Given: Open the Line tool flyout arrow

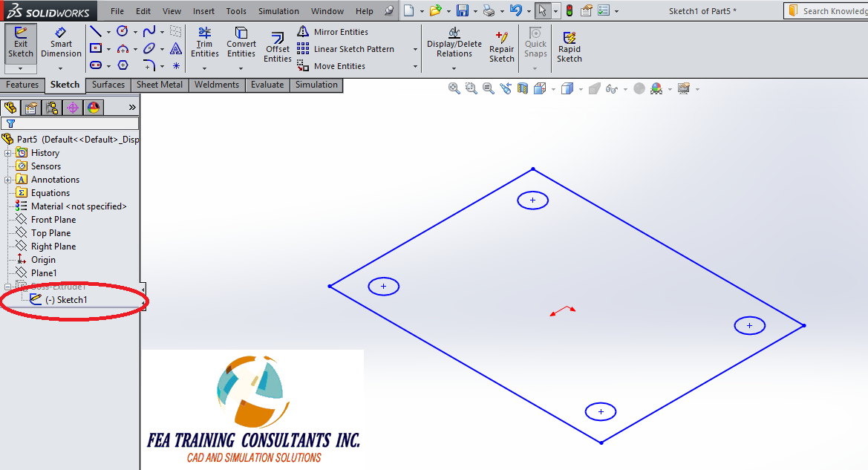Looking at the screenshot, I should tap(108, 31).
